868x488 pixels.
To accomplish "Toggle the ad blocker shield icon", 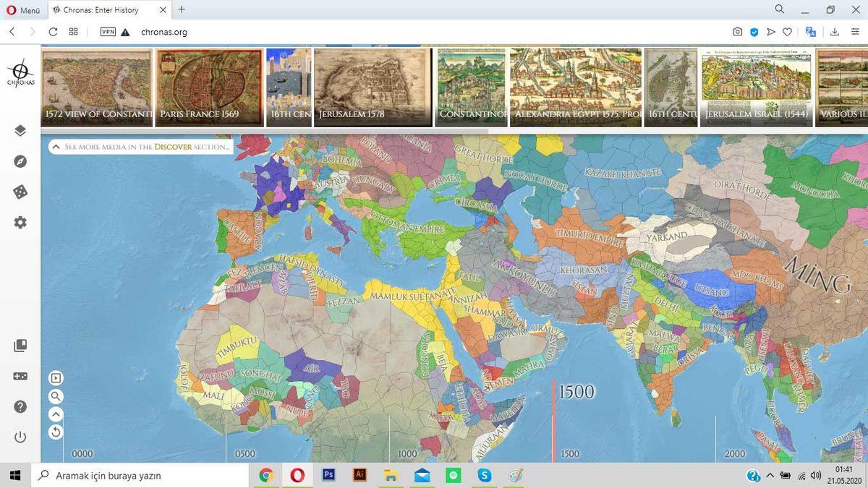I will click(754, 32).
